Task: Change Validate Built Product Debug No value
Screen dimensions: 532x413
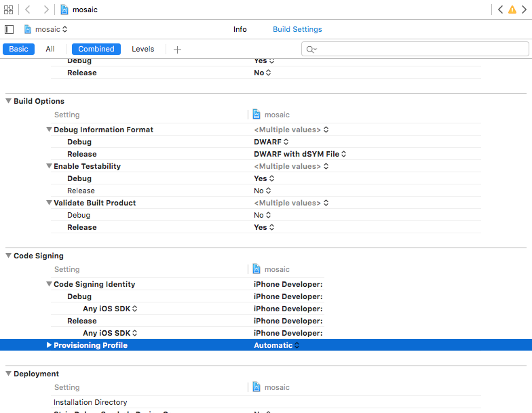Action: 262,215
